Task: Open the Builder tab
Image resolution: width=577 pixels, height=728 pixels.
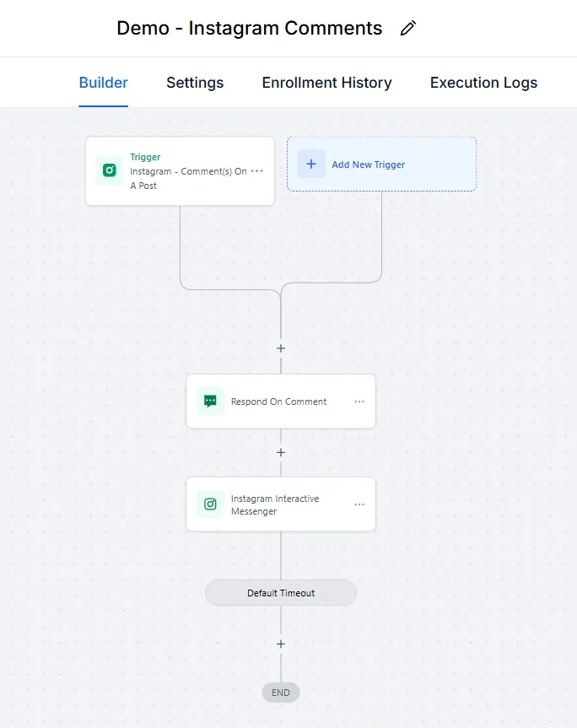Action: click(103, 83)
